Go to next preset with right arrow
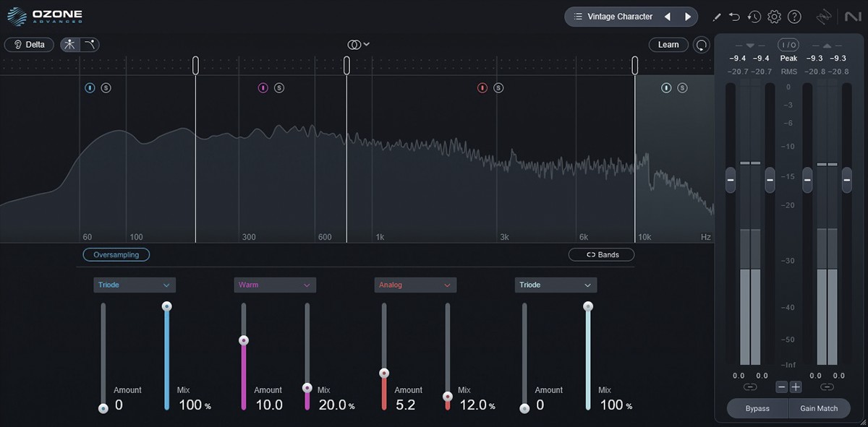The image size is (868, 427). [688, 17]
